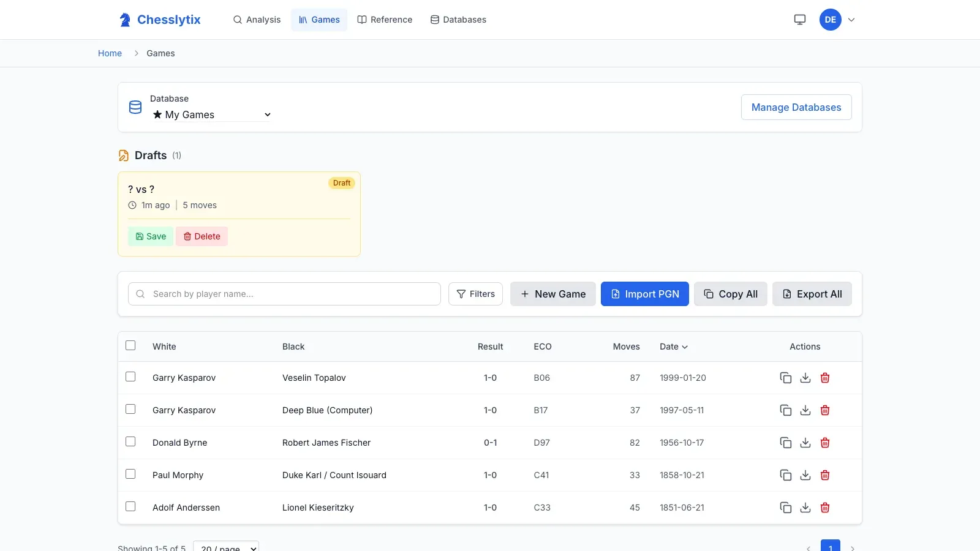Delete the Kasparov vs Deep Blue game
This screenshot has height=551, width=980.
click(x=825, y=410)
